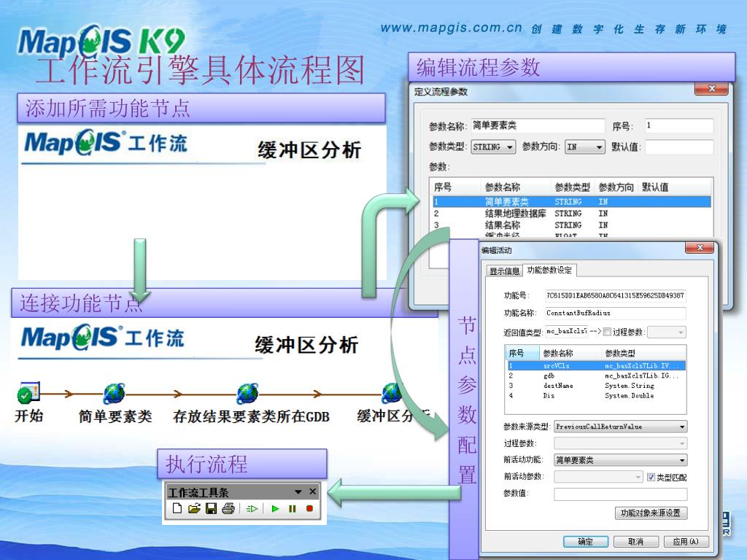Image resolution: width=747 pixels, height=560 pixels.
Task: Click the 参数值 input field
Action: [x=620, y=494]
